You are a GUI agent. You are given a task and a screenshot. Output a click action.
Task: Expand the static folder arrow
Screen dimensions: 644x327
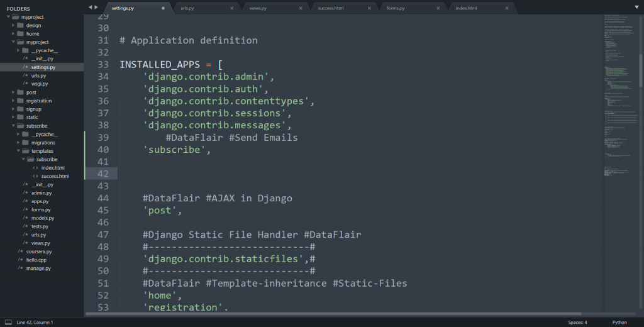[14, 118]
